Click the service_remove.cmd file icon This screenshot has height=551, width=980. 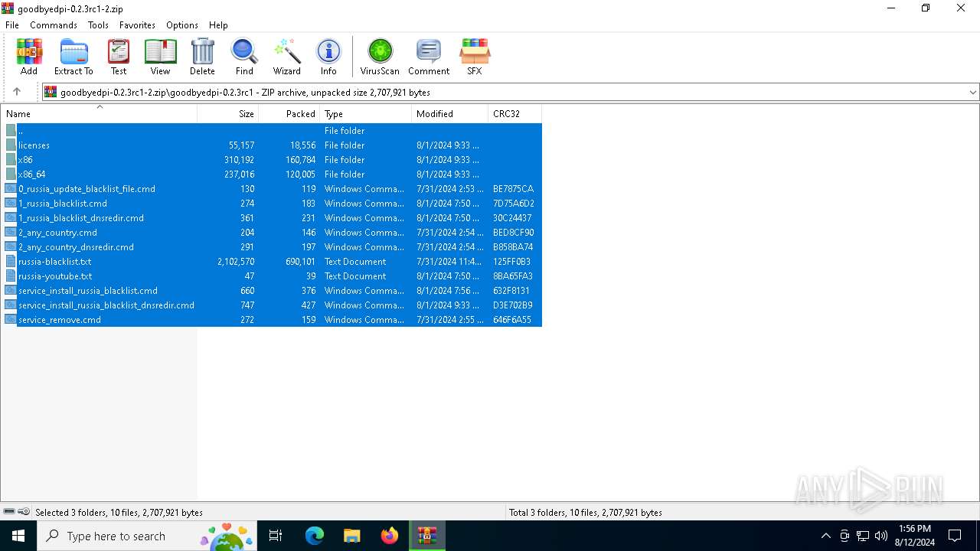point(11,320)
